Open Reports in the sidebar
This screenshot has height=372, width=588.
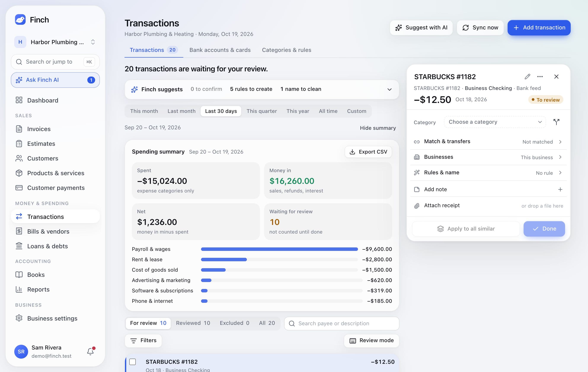55,289
